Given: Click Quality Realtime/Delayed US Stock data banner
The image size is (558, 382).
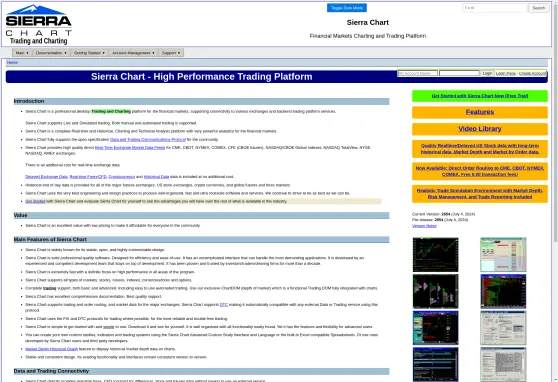Looking at the screenshot, I should coord(480,149).
